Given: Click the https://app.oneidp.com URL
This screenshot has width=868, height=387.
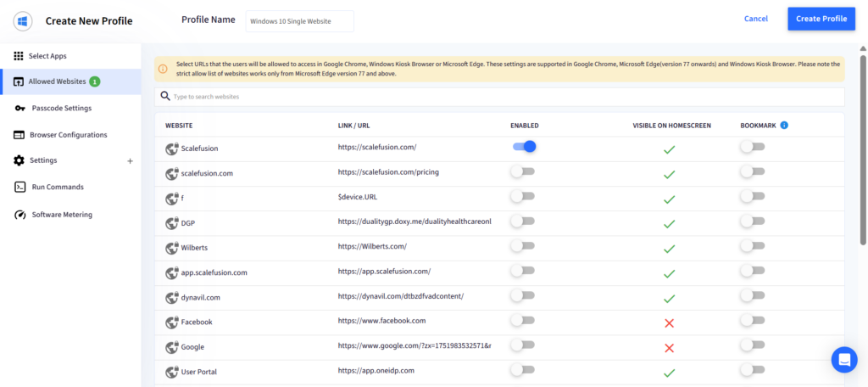Looking at the screenshot, I should tap(376, 370).
